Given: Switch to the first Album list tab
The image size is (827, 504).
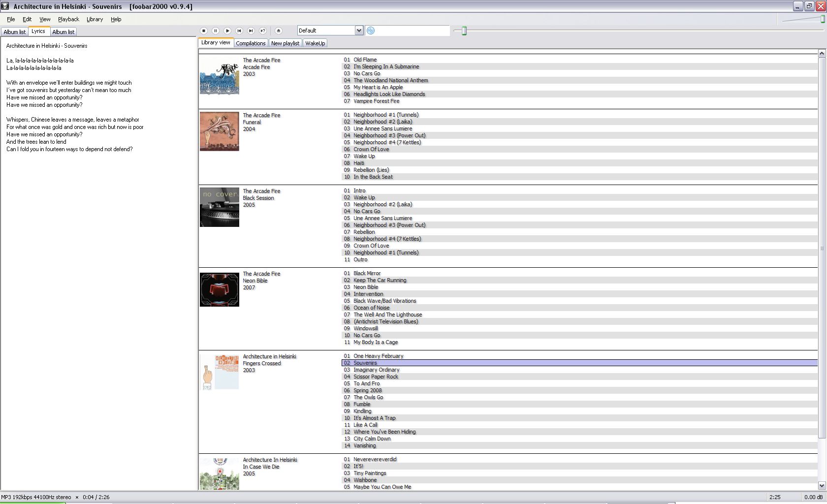Looking at the screenshot, I should (14, 32).
